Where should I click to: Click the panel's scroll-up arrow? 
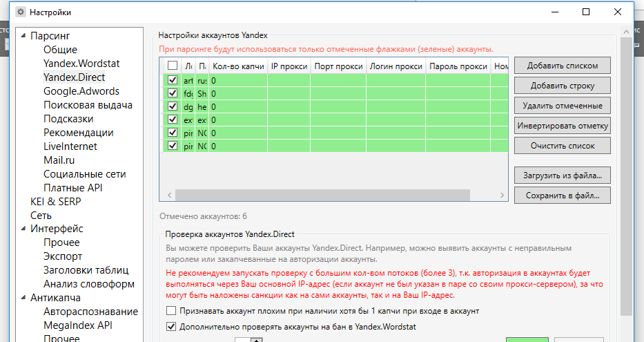pos(626,31)
